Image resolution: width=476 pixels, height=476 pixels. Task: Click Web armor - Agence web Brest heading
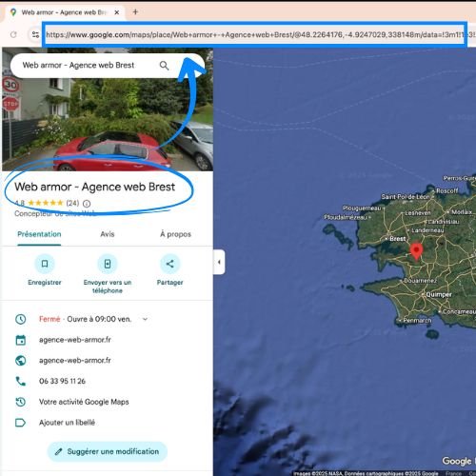click(94, 187)
